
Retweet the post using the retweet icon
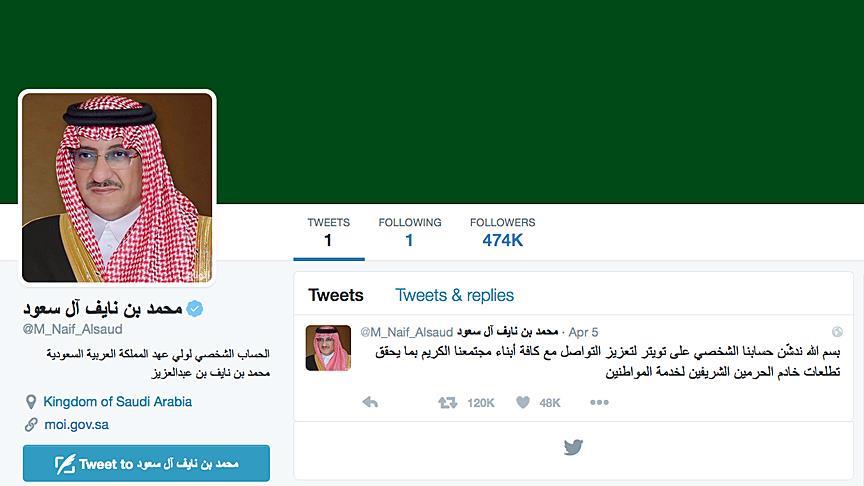[x=447, y=403]
